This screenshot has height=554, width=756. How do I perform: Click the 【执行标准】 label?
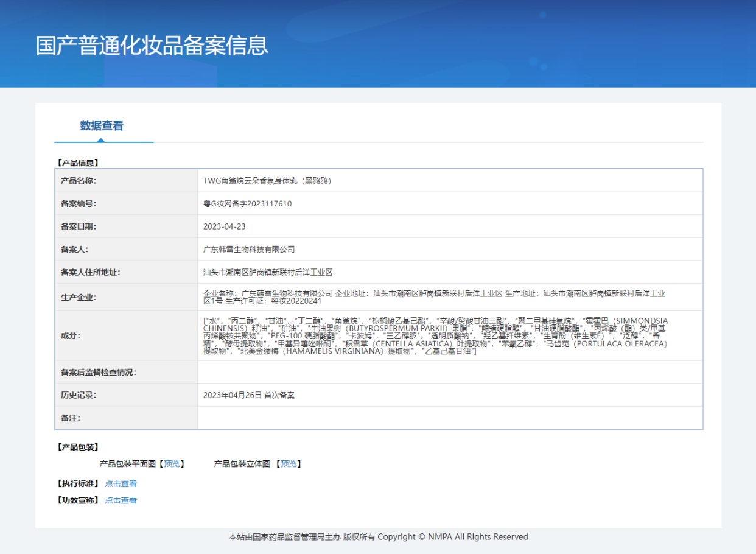click(x=77, y=484)
